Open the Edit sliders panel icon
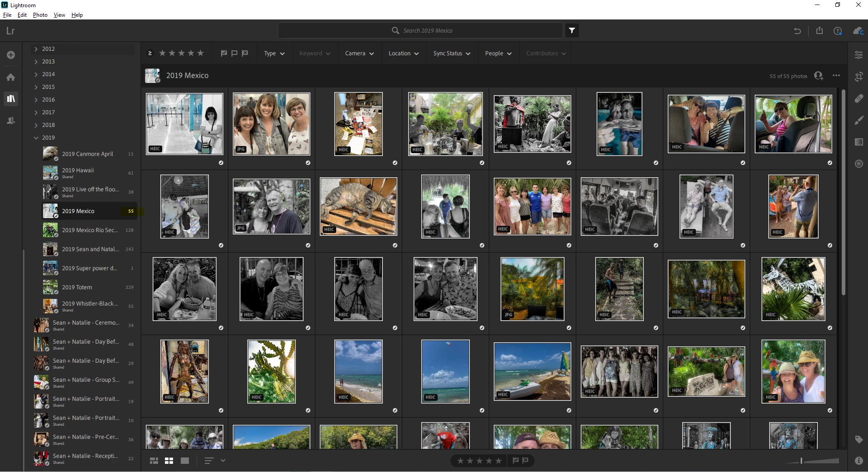868x472 pixels. [x=858, y=55]
